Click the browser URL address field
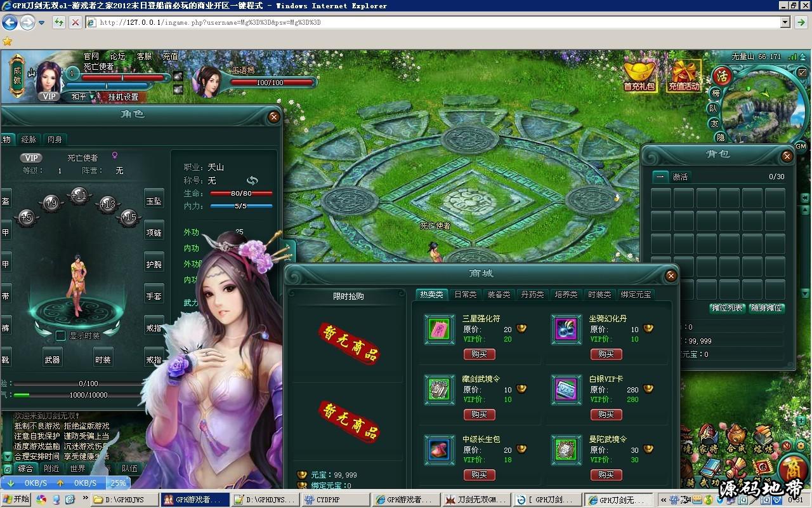The height and width of the screenshot is (508, 812). [x=438, y=22]
